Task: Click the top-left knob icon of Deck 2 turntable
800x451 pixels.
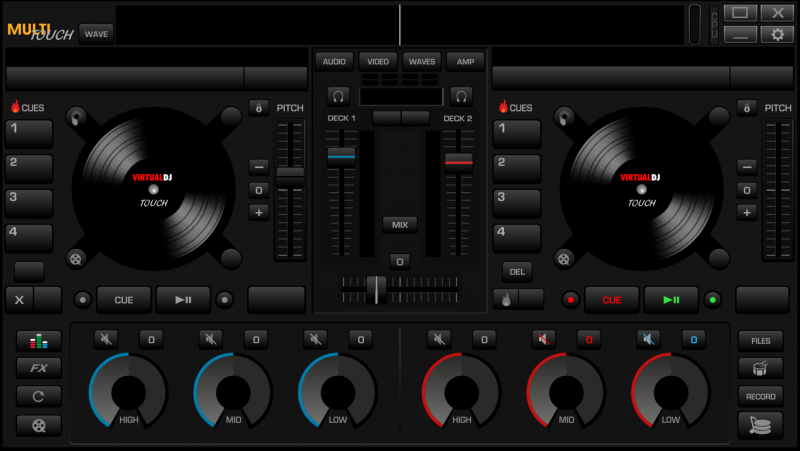Action: pyautogui.click(x=564, y=117)
